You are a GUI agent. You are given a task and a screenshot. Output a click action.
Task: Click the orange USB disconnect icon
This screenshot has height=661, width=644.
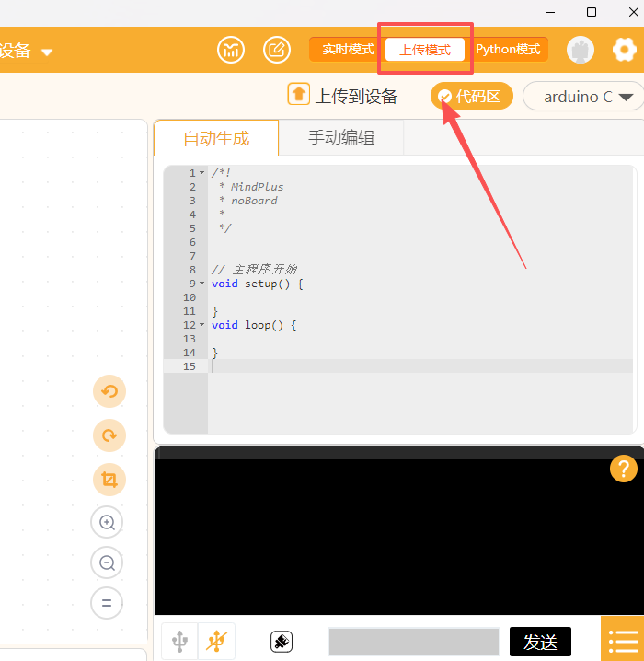coord(217,641)
